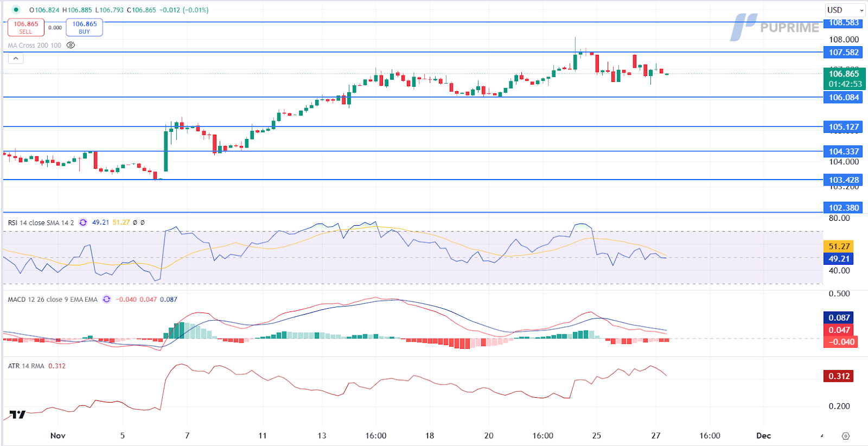Click the 11 date axis label
Viewport: 868px width, 446px height.
[x=263, y=436]
